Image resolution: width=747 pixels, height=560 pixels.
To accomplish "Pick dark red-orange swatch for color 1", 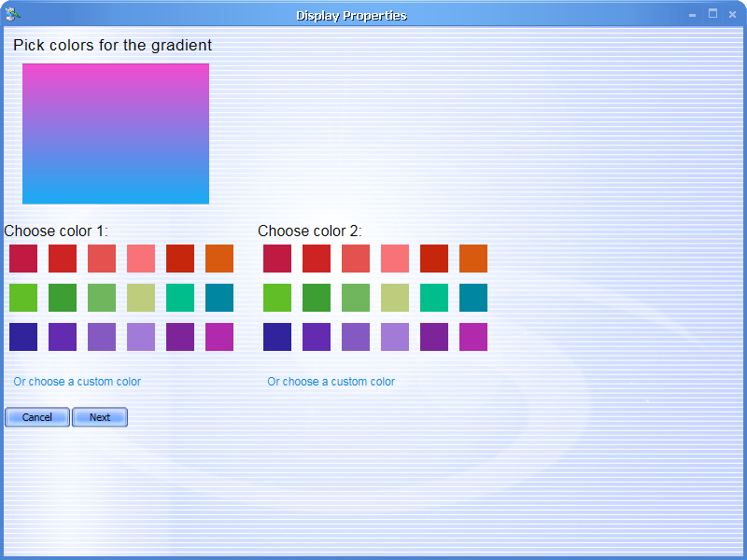I will click(x=180, y=259).
